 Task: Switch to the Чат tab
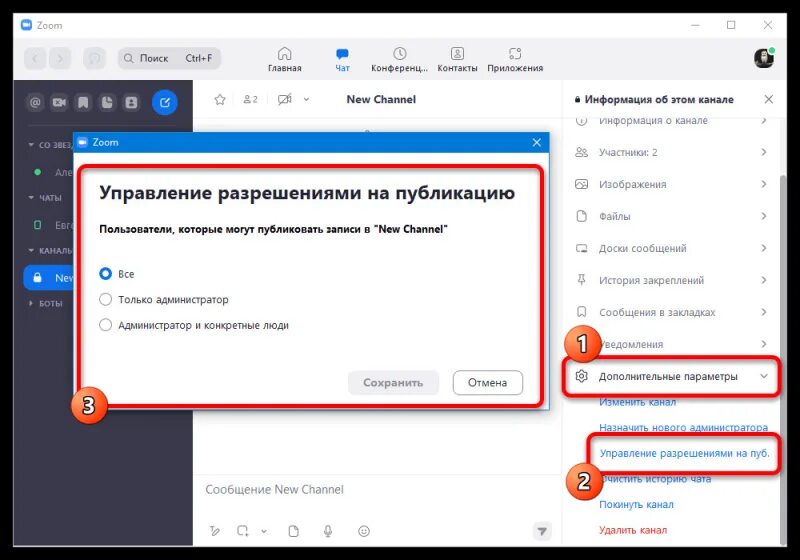342,60
